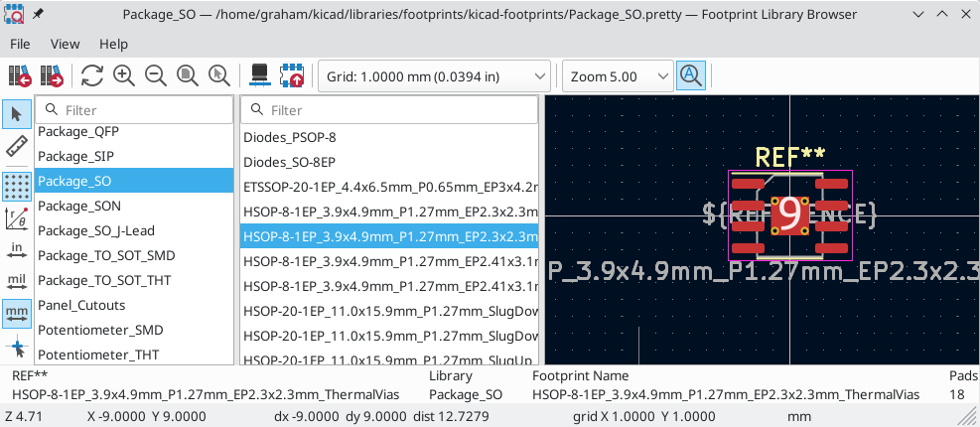
Task: Select the Package_SO library
Action: tap(134, 181)
